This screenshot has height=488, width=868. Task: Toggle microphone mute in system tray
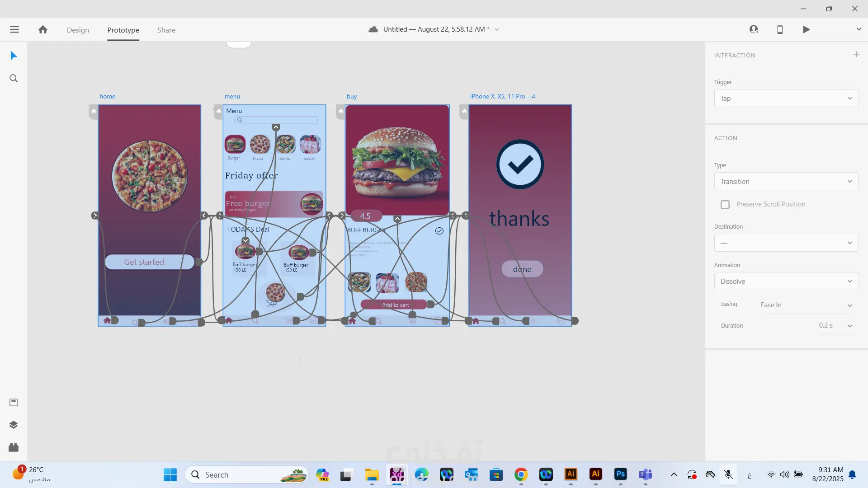(728, 474)
